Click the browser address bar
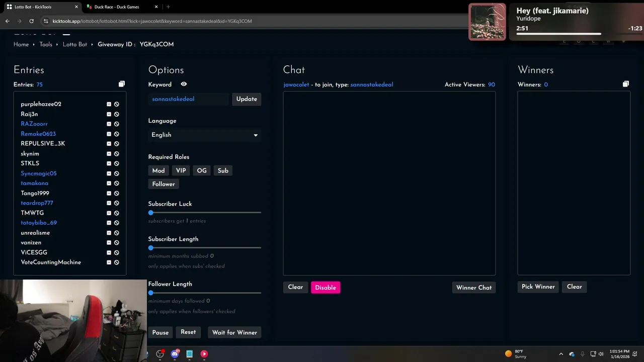The width and height of the screenshot is (644, 362). pos(252,21)
